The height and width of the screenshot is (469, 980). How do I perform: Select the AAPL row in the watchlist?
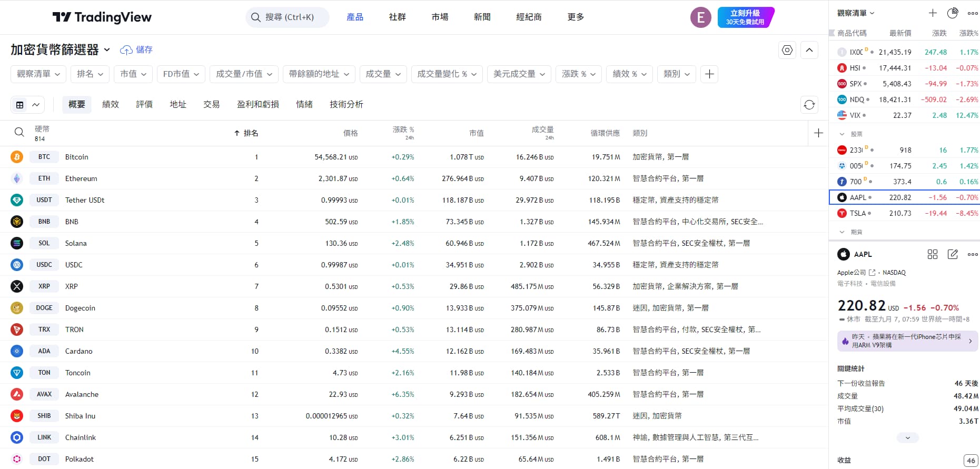point(904,197)
